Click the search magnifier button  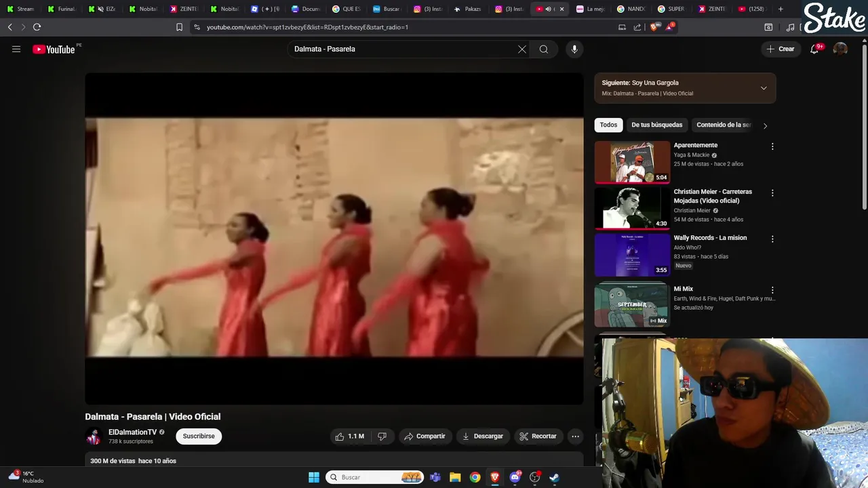click(544, 49)
